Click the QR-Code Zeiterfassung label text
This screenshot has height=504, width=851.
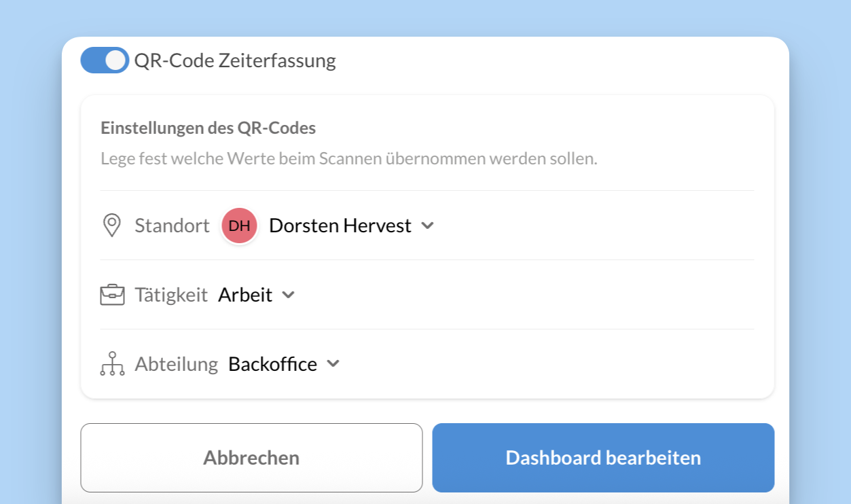coord(235,60)
